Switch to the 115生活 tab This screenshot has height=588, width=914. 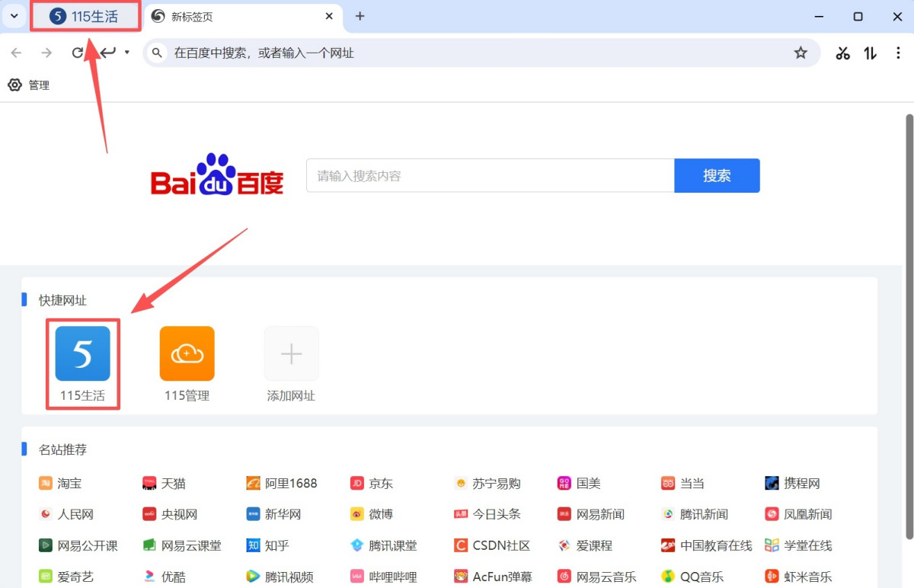tap(85, 16)
